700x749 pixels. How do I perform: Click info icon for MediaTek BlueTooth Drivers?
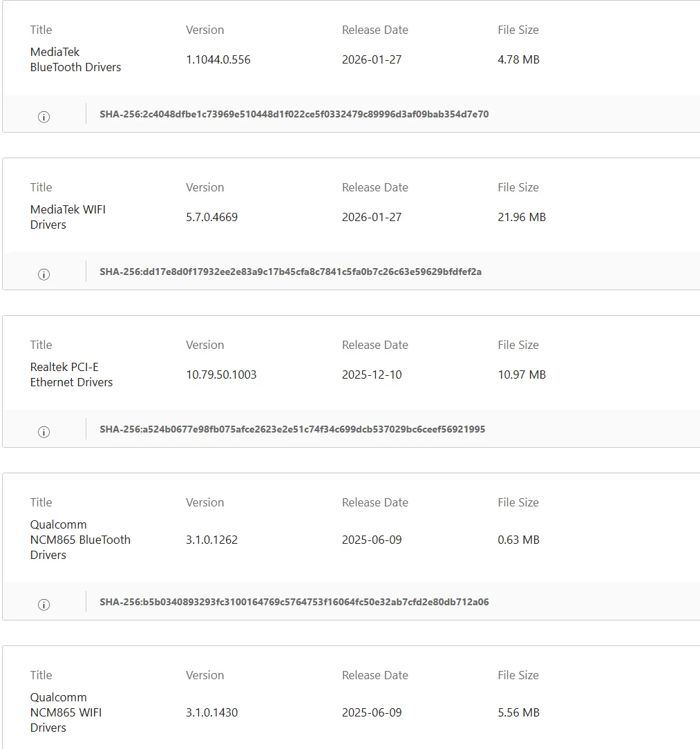pyautogui.click(x=44, y=117)
